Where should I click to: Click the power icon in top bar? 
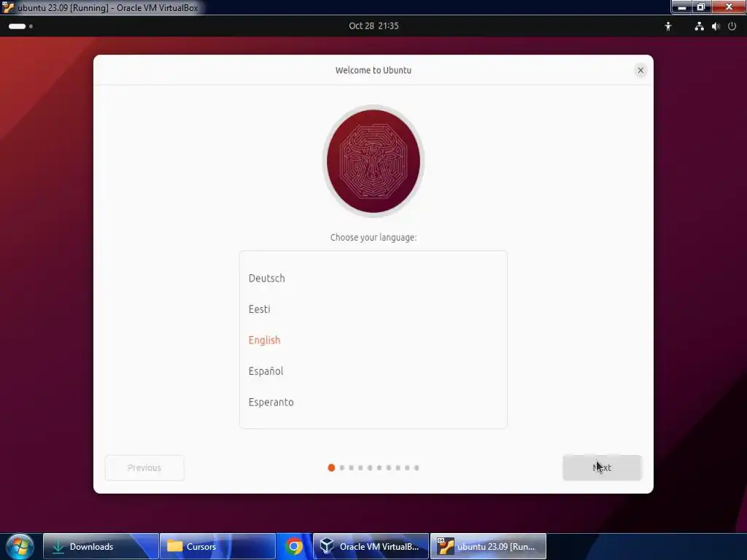point(732,26)
